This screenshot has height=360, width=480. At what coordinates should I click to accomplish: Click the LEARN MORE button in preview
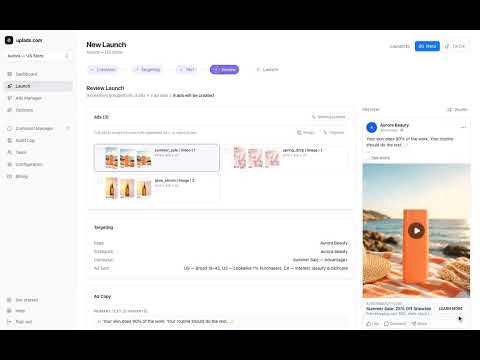(x=450, y=309)
